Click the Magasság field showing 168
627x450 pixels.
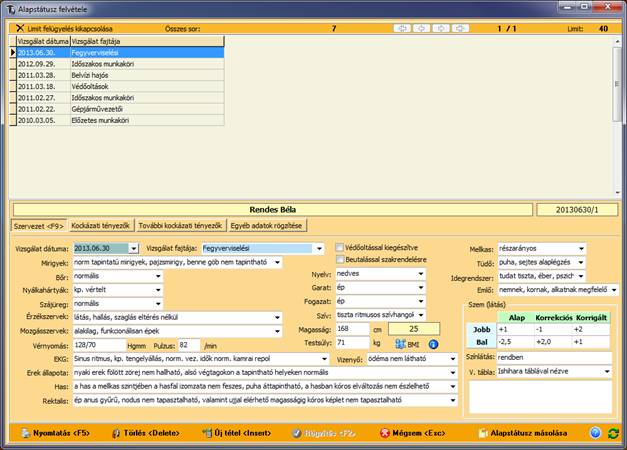click(x=352, y=329)
